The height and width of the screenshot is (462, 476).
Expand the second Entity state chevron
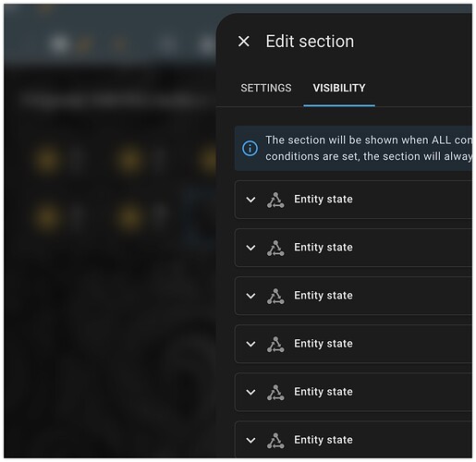[x=250, y=248]
